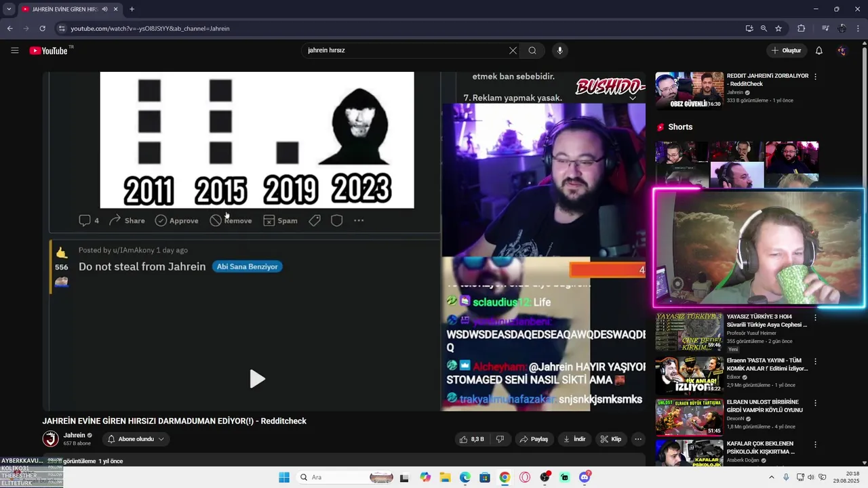Like the video with 8,3 B likes

(471, 439)
